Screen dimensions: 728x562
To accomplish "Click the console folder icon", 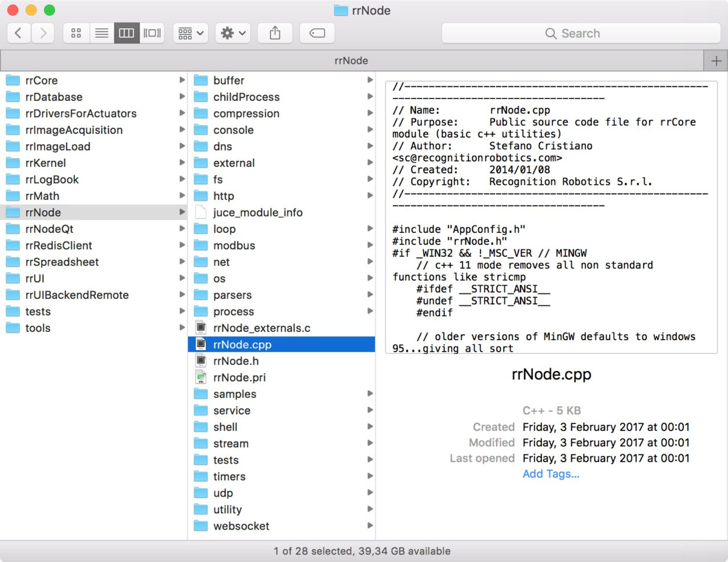I will tap(201, 130).
